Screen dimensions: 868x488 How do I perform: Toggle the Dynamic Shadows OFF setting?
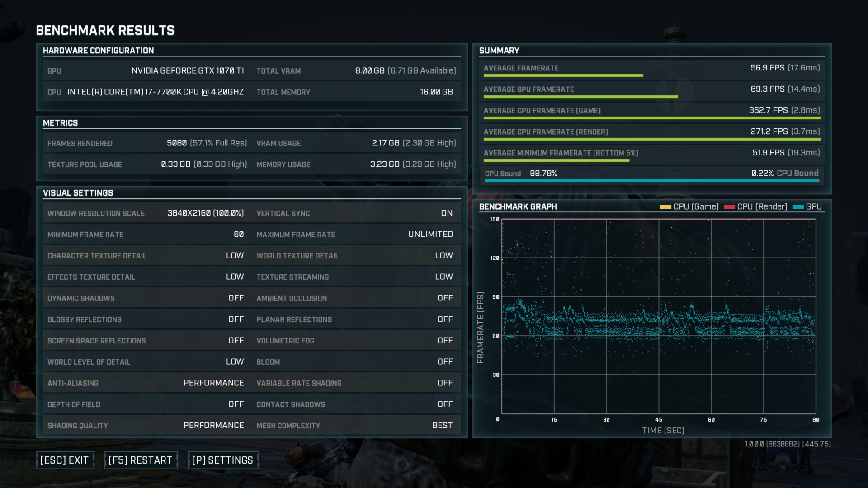tap(236, 298)
